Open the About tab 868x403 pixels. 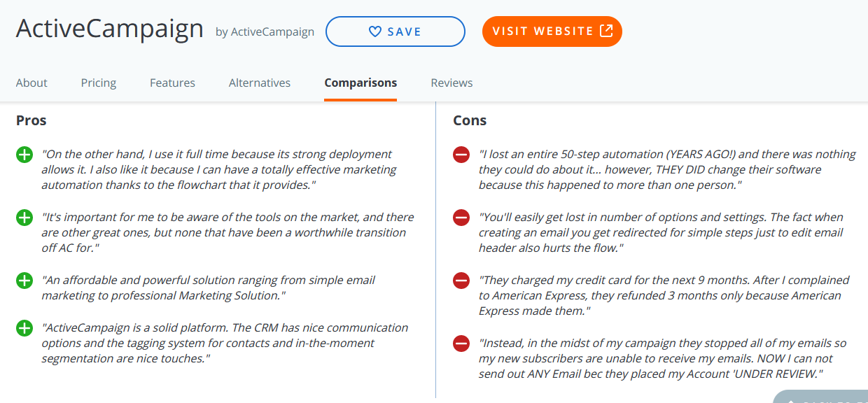coord(31,83)
